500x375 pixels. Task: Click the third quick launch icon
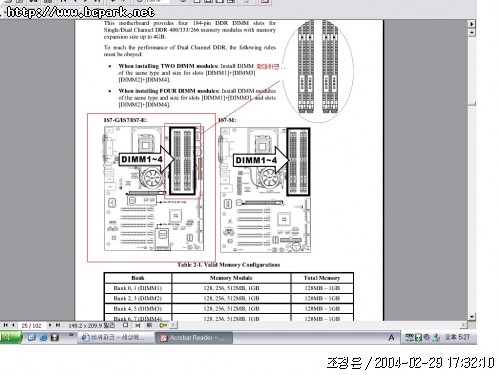(x=55, y=337)
